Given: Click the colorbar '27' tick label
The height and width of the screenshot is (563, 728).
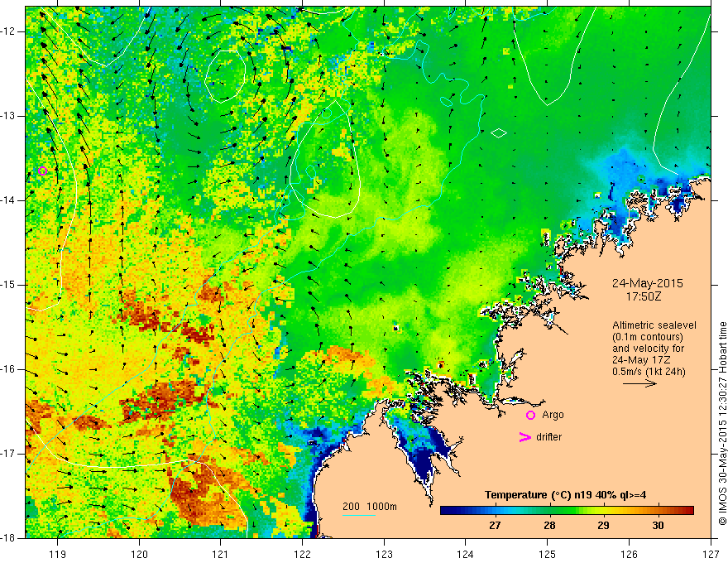Looking at the screenshot, I should point(495,526).
